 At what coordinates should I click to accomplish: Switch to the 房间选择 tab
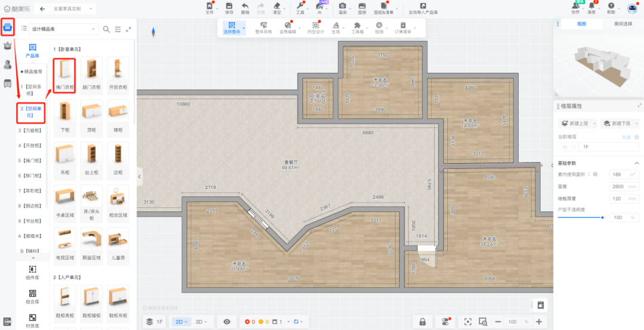click(624, 24)
